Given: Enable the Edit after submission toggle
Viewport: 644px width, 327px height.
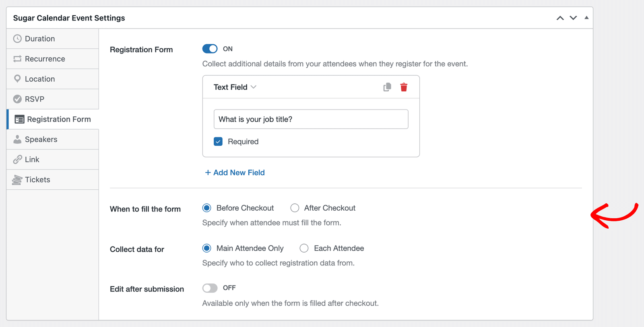Looking at the screenshot, I should point(210,288).
